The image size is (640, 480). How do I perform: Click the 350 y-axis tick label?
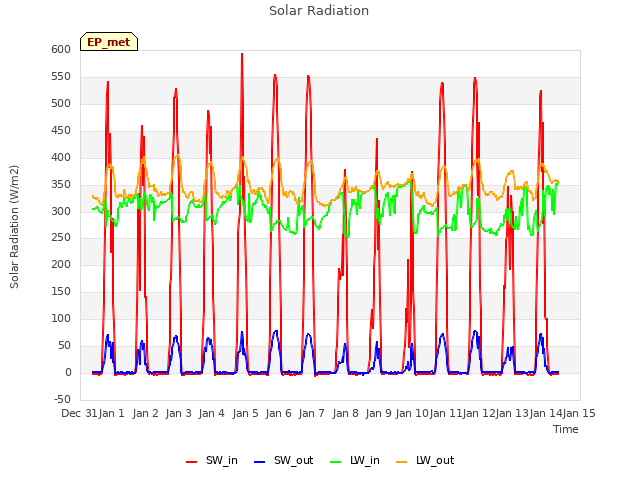[61, 184]
